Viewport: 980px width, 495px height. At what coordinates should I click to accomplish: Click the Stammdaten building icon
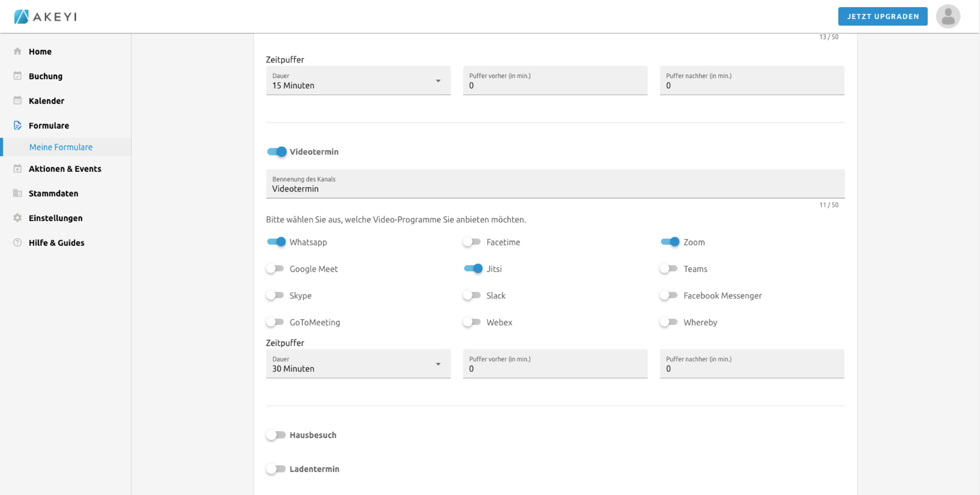click(17, 193)
